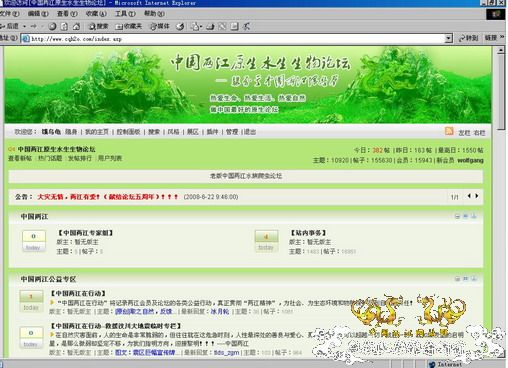Collapse the 中国两江公益专区 category section

tap(458, 279)
